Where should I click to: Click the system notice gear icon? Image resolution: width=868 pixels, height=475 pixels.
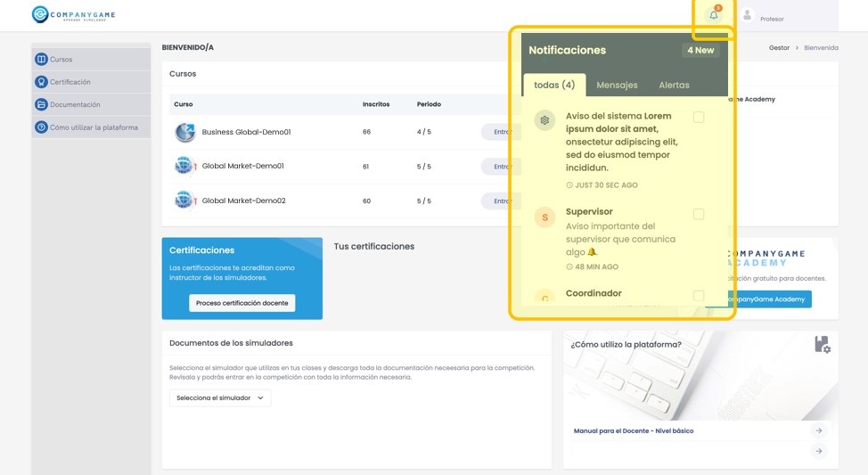pos(545,120)
